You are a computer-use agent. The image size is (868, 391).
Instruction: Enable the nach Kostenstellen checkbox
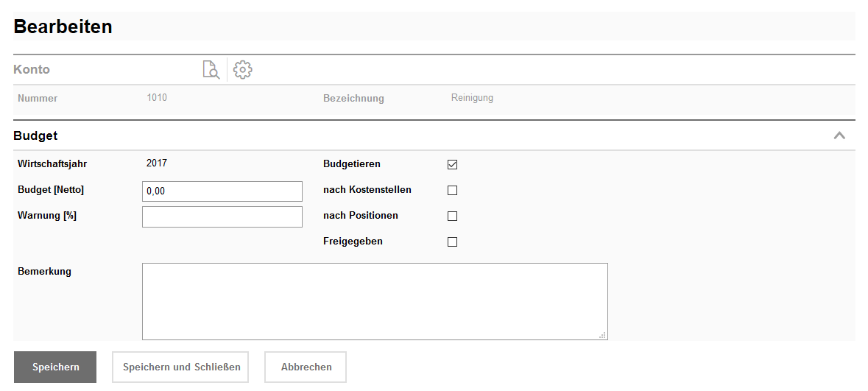(x=452, y=190)
